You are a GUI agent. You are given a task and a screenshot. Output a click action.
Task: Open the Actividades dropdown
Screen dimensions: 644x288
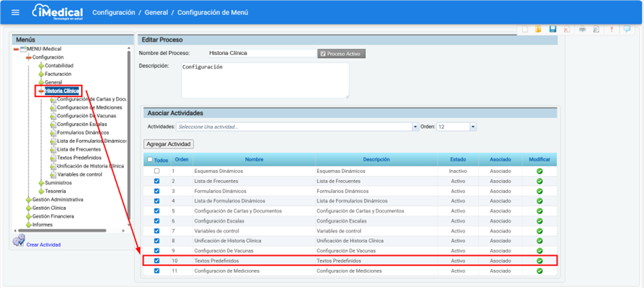[415, 127]
